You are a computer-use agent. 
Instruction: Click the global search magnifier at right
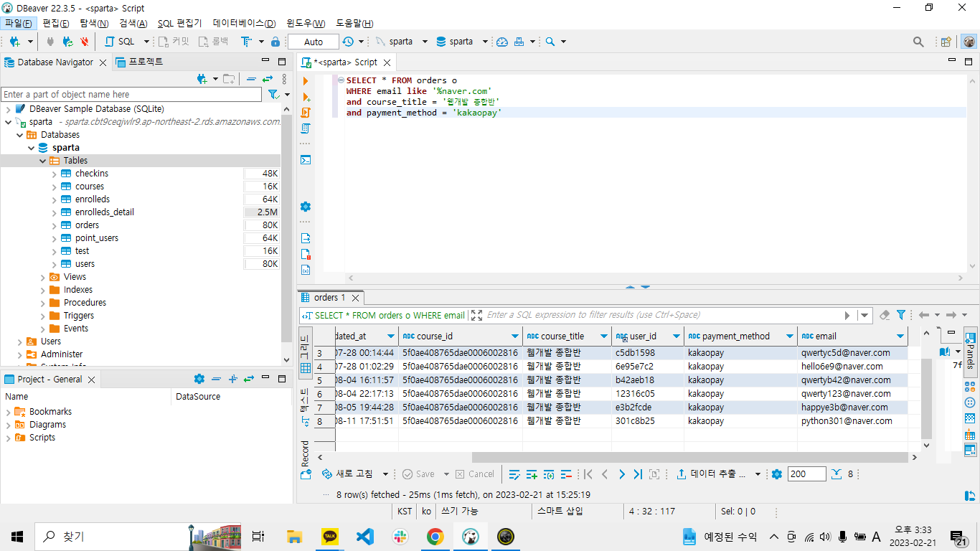tap(918, 42)
